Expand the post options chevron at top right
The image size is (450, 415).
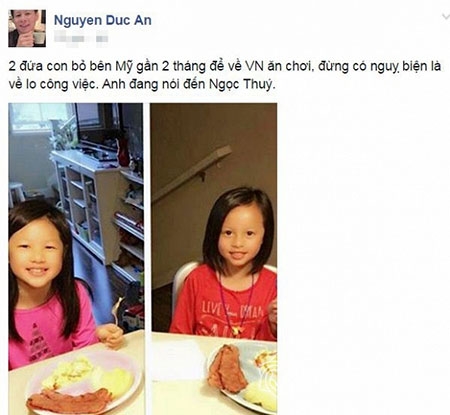coord(445,17)
